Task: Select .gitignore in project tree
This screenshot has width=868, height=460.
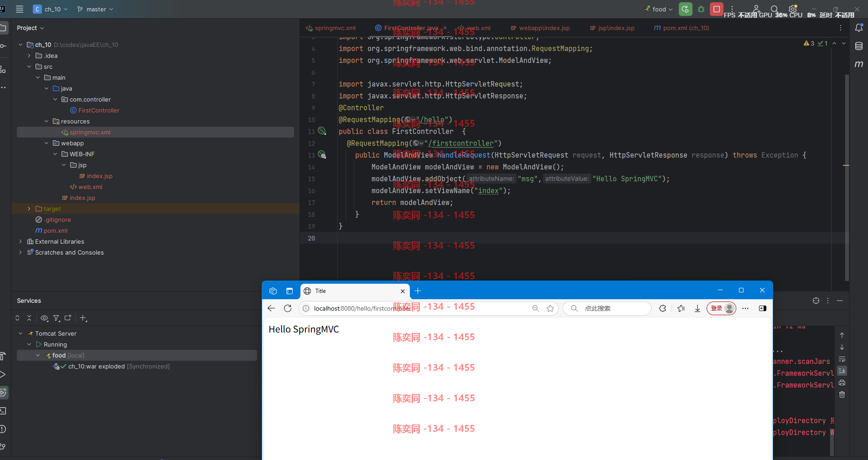Action: pyautogui.click(x=53, y=220)
